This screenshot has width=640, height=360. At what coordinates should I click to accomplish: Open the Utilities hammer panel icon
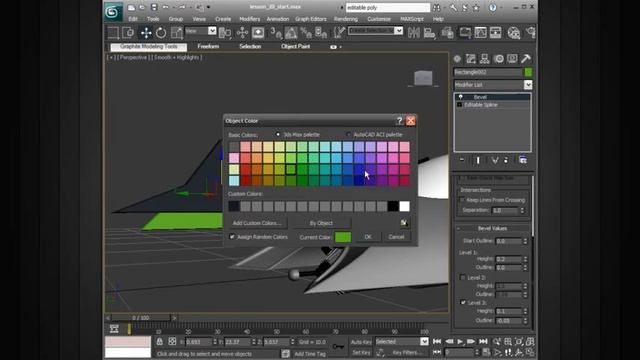(x=526, y=59)
